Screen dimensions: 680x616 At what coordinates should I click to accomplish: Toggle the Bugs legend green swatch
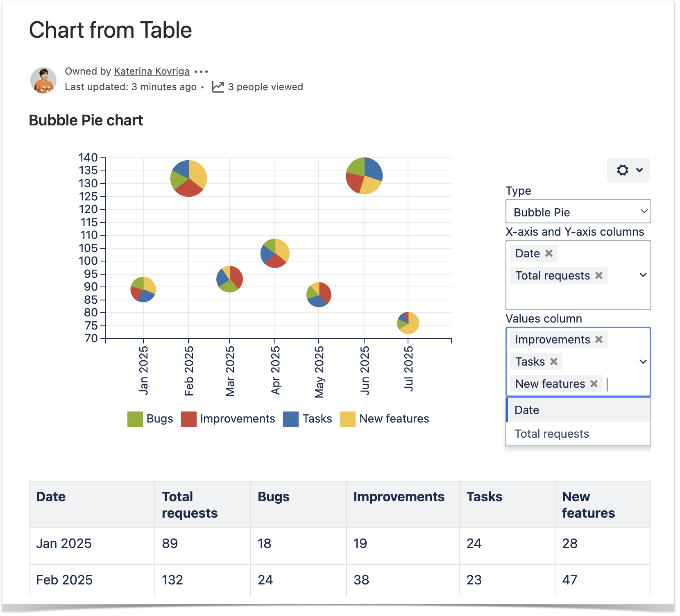click(135, 419)
